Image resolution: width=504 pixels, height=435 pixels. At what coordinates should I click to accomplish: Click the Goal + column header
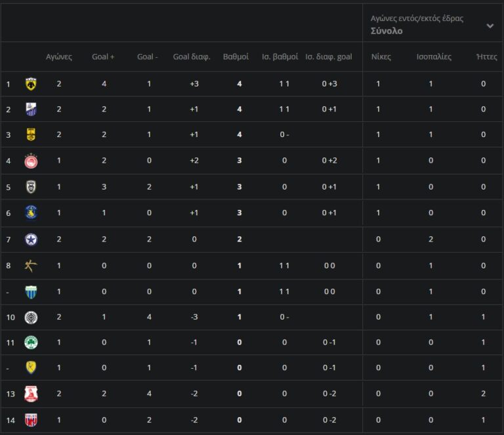tap(103, 57)
